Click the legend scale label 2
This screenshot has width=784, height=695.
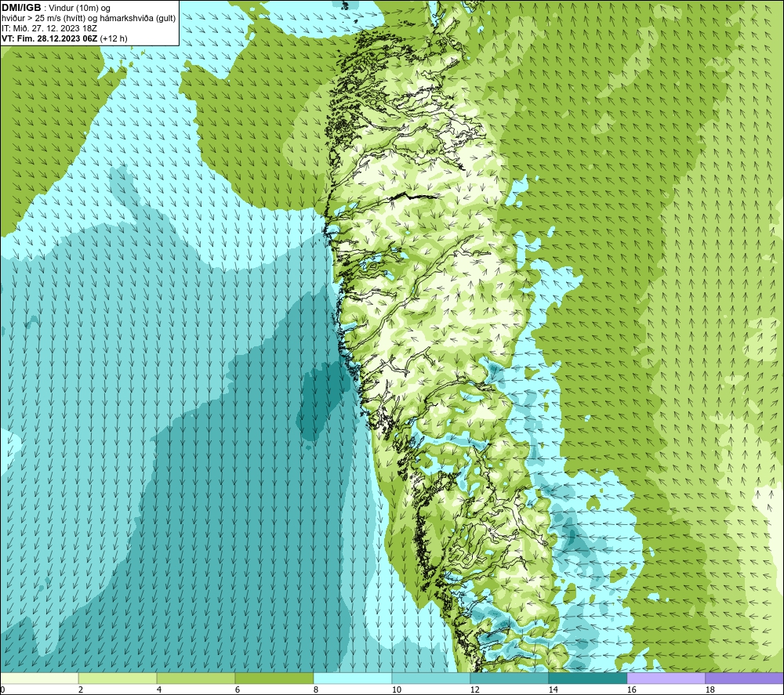pos(81,690)
